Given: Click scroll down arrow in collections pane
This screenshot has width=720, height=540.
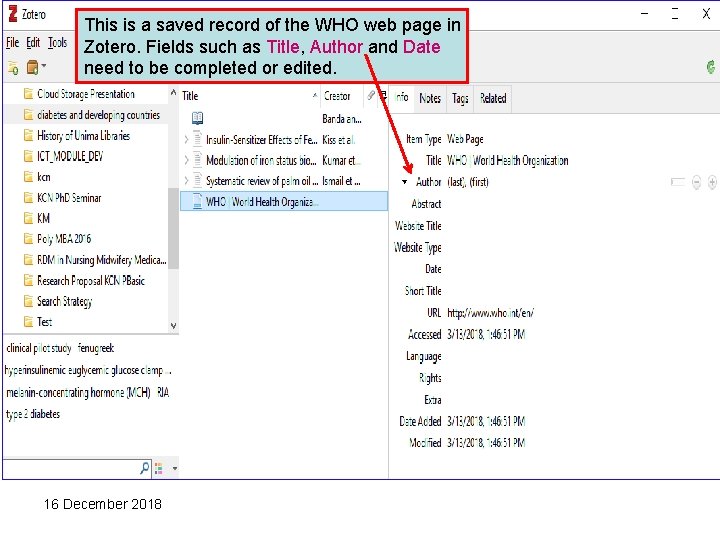Looking at the screenshot, I should [173, 326].
